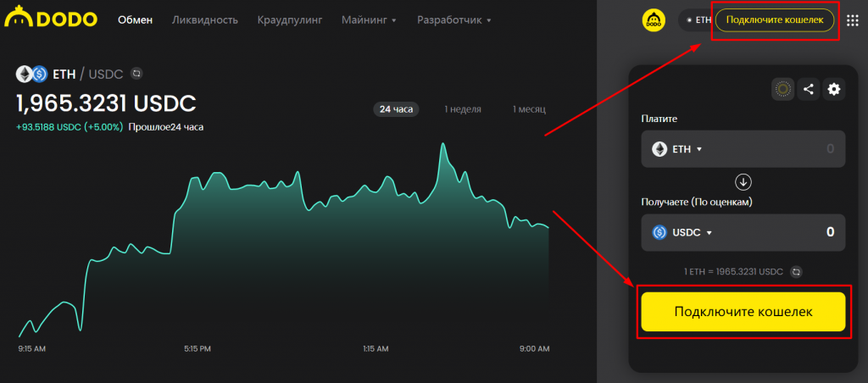Open the ETH pay token dropdown
This screenshot has width=868, height=383.
(677, 149)
